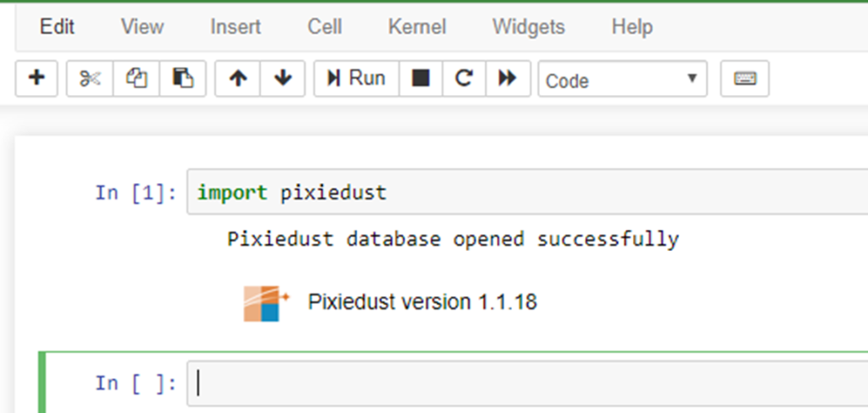Open the View menu
Viewport: 868px width, 413px height.
pos(142,26)
